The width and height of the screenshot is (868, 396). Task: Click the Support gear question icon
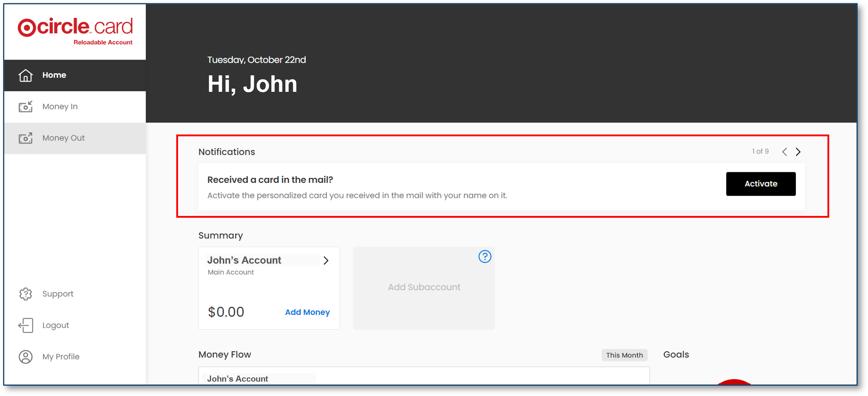(25, 294)
